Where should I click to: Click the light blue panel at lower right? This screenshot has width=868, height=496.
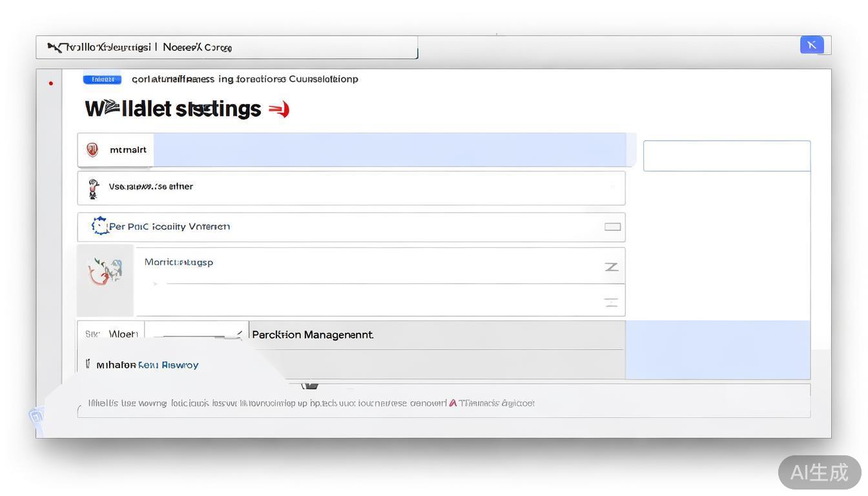coord(718,349)
